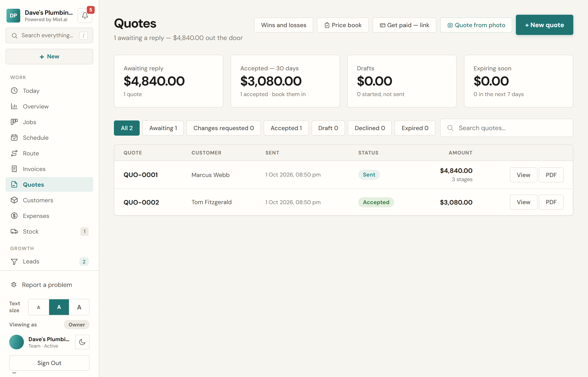Open Wins and losses
588x377 pixels.
pos(283,25)
